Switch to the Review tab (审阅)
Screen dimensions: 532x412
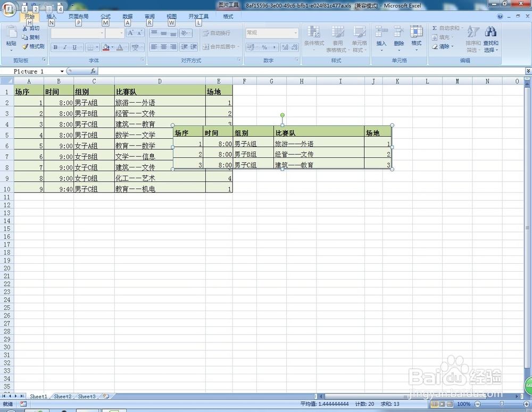point(149,16)
